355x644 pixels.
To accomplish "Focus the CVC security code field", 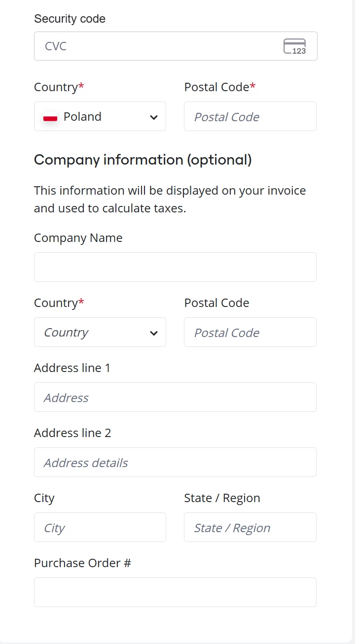I will coord(176,46).
